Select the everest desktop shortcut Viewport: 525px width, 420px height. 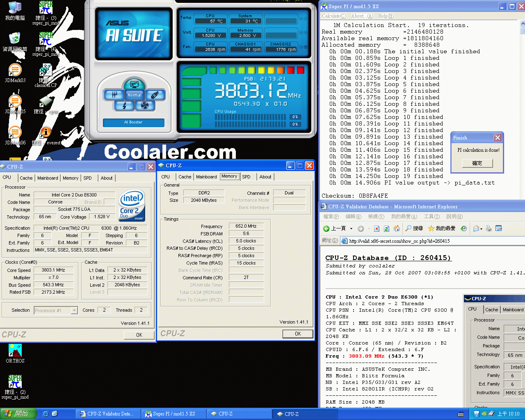pos(46,135)
